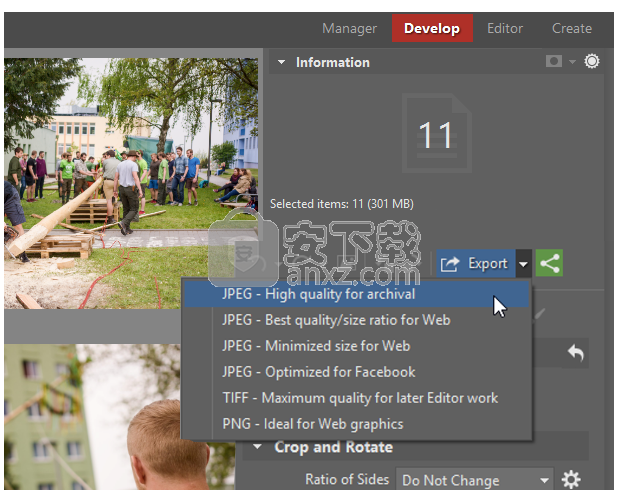The image size is (632, 497).
Task: Click the document icon showing 11
Action: click(437, 134)
